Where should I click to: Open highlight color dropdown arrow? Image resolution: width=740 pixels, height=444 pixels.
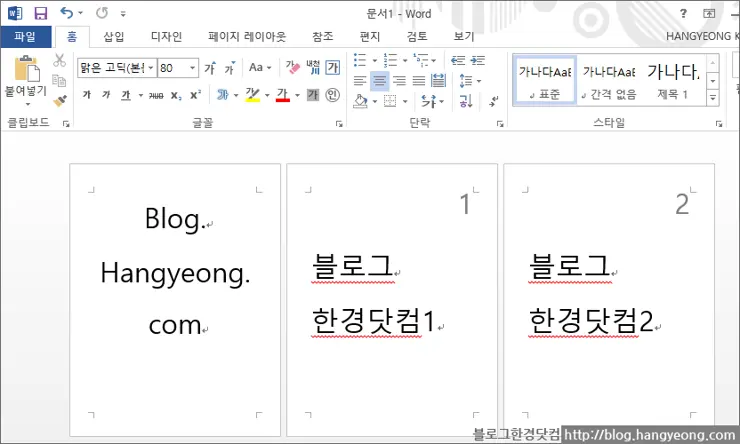click(267, 95)
